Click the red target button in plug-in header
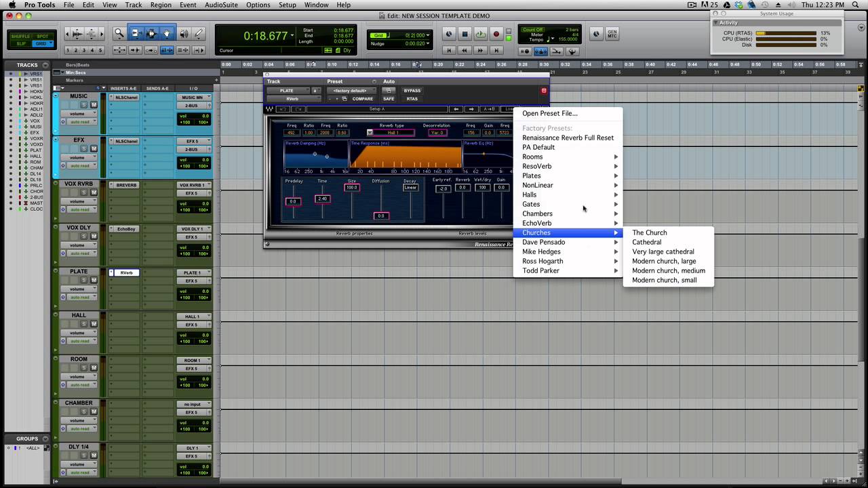The image size is (868, 488). (x=543, y=90)
